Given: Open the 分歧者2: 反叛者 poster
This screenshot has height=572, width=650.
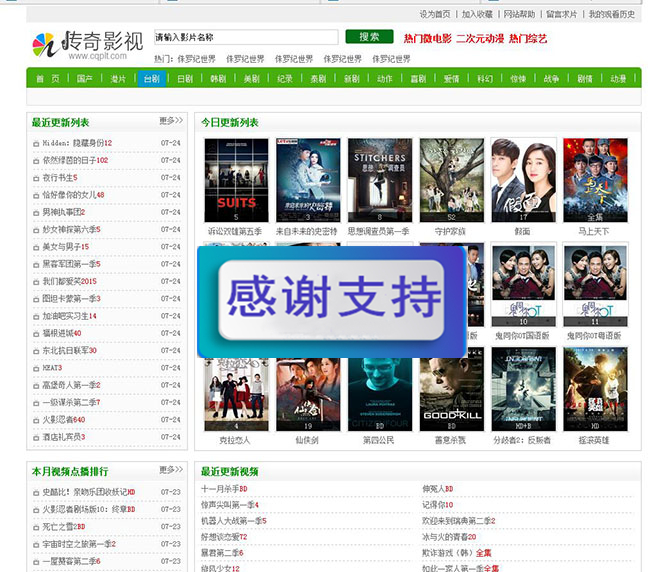Looking at the screenshot, I should point(523,390).
